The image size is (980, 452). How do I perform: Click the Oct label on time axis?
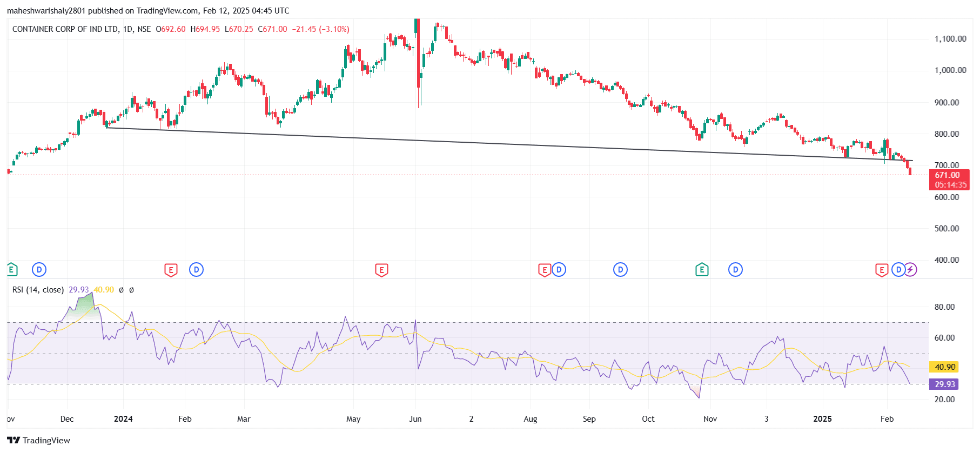coord(648,419)
